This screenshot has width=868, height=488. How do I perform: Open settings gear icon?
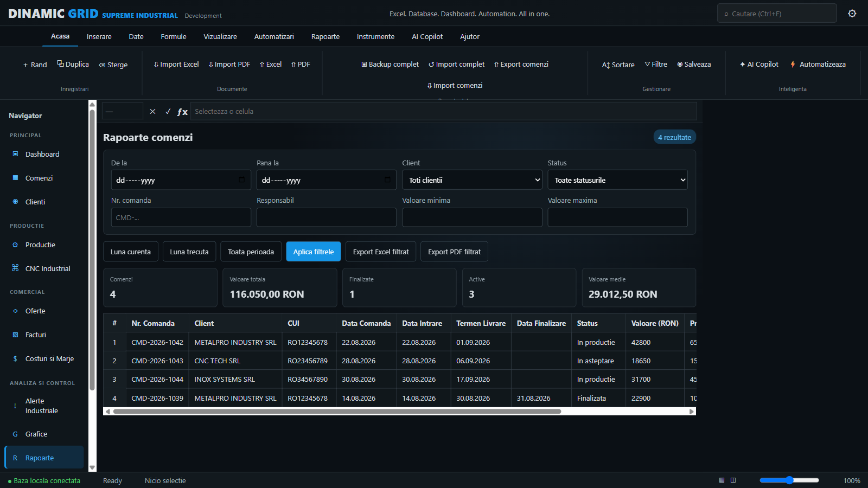tap(852, 14)
